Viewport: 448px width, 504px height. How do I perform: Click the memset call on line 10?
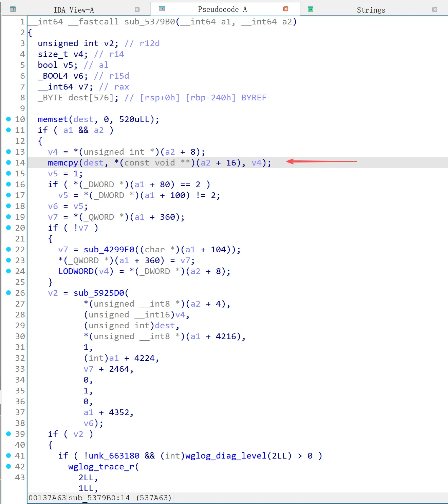[x=53, y=119]
